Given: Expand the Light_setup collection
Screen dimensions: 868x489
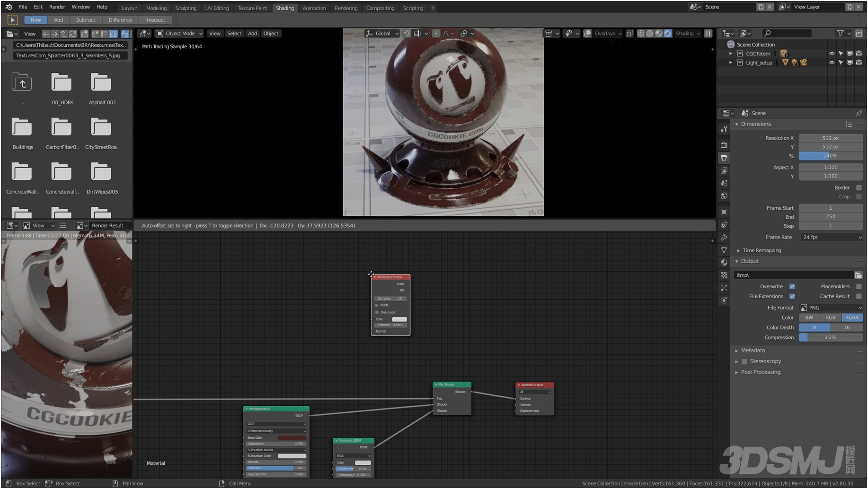Looking at the screenshot, I should pyautogui.click(x=731, y=62).
